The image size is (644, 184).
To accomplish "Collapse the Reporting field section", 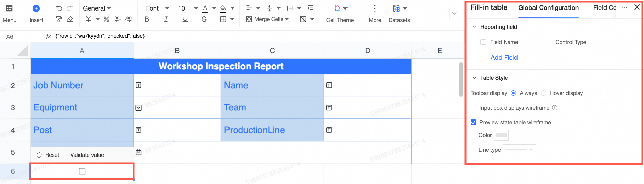I will [x=475, y=27].
